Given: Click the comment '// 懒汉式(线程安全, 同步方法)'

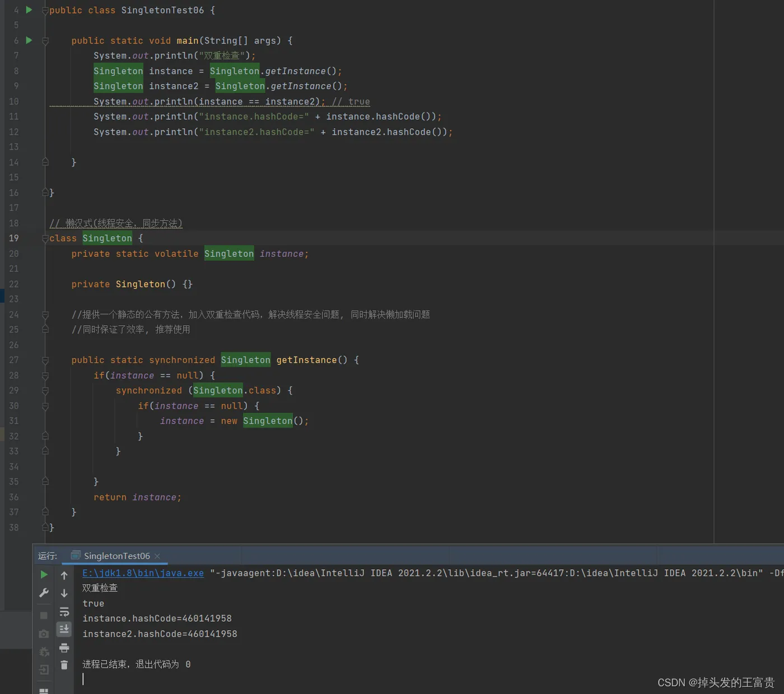Looking at the screenshot, I should coord(116,223).
